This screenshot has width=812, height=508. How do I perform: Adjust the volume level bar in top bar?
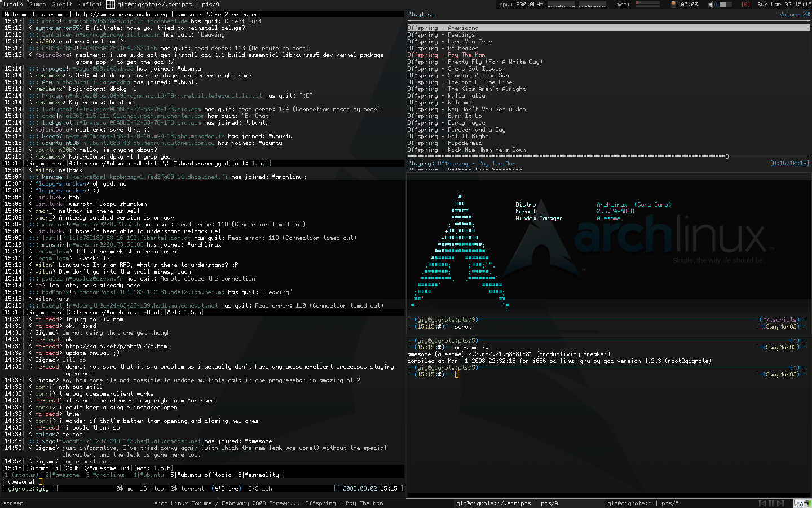click(726, 4)
